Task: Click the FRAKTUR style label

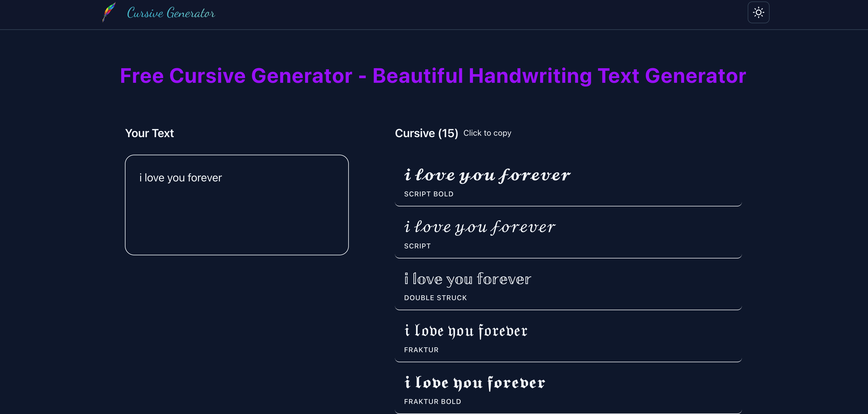Action: [x=421, y=350]
